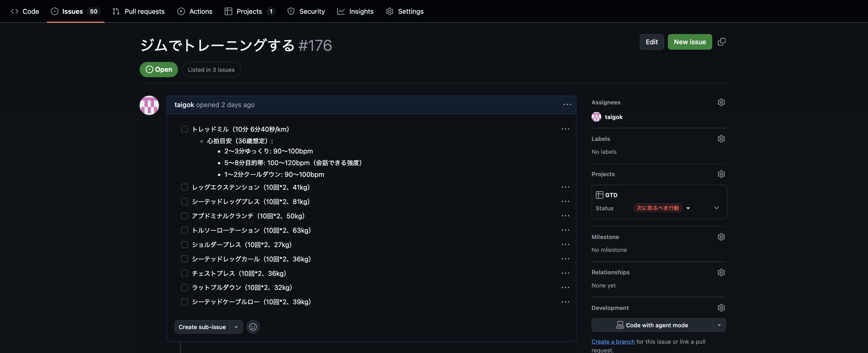Check the レッグエクステンション checkbox
This screenshot has width=868, height=353.
click(185, 187)
